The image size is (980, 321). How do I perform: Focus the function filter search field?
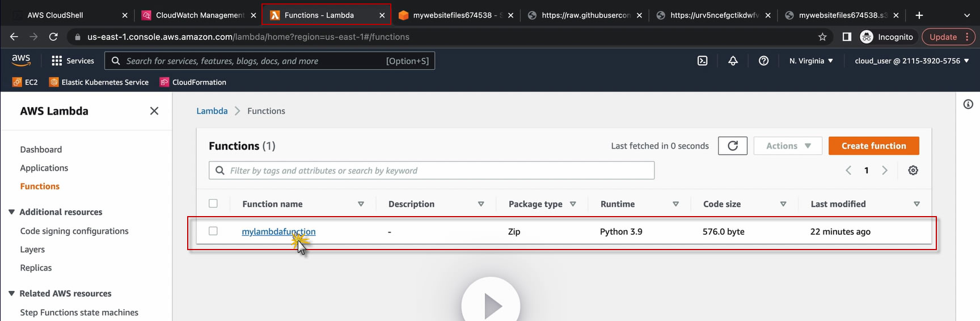point(432,170)
